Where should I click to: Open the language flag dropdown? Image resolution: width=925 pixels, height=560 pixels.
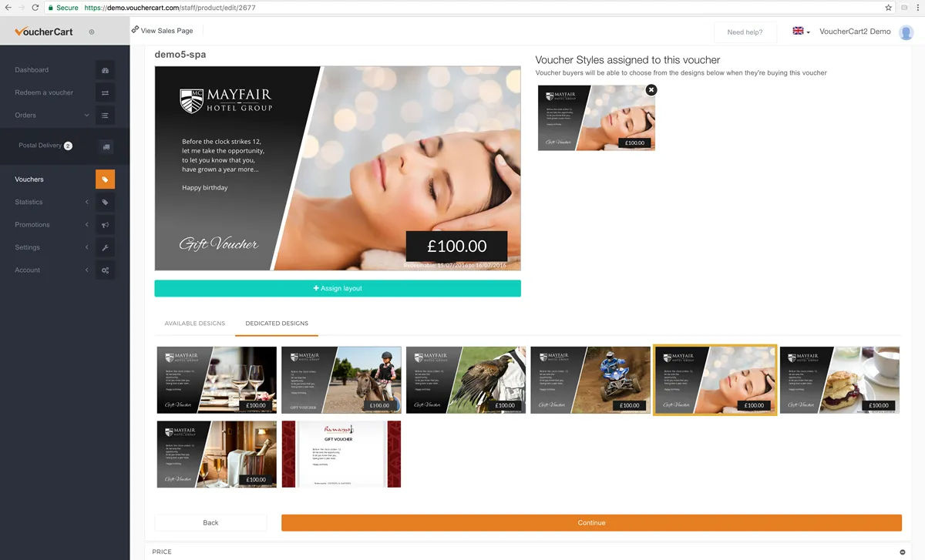click(801, 32)
